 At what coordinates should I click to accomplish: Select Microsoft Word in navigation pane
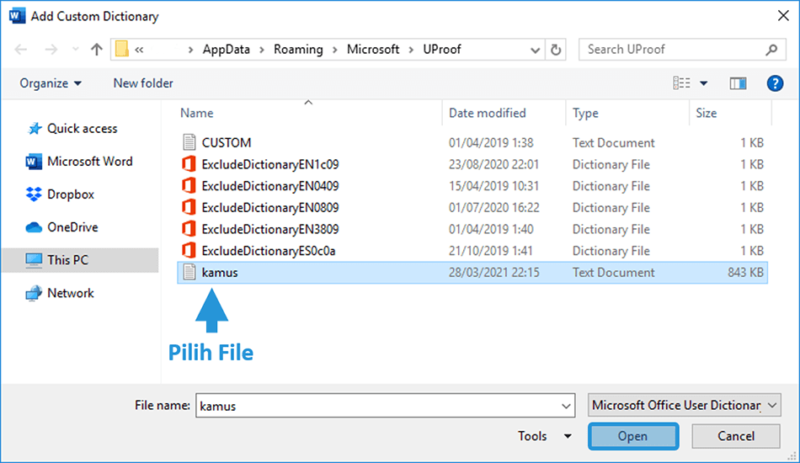90,161
